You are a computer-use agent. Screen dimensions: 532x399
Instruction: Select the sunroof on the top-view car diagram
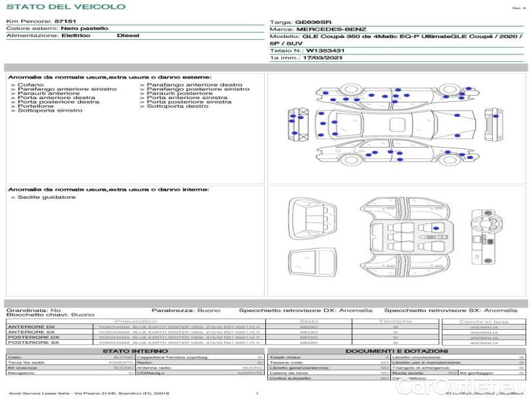[x=398, y=124]
